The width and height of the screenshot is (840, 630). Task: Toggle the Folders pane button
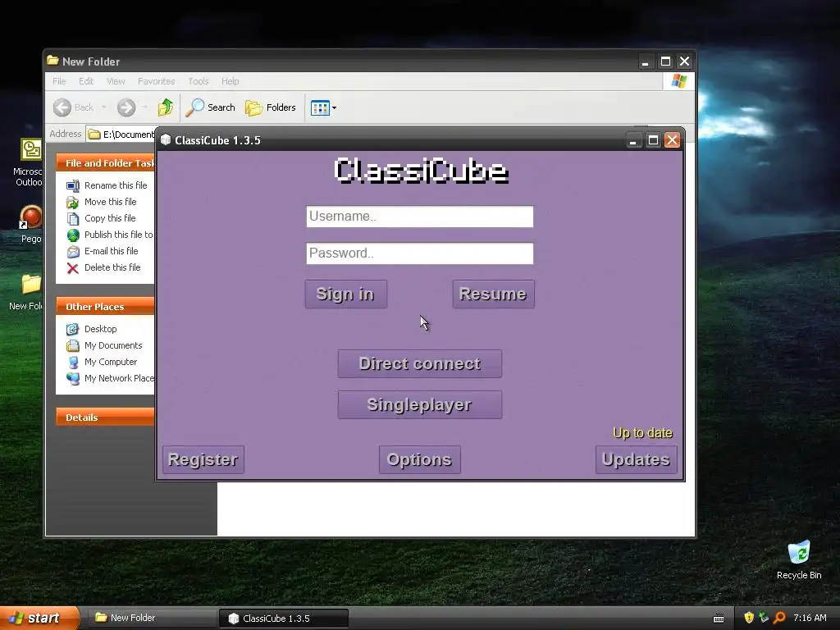tap(271, 107)
